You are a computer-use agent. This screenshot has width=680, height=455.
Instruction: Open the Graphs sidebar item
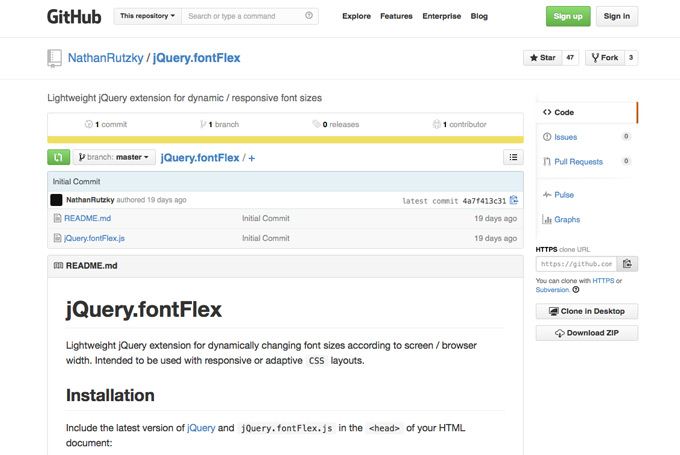click(566, 219)
